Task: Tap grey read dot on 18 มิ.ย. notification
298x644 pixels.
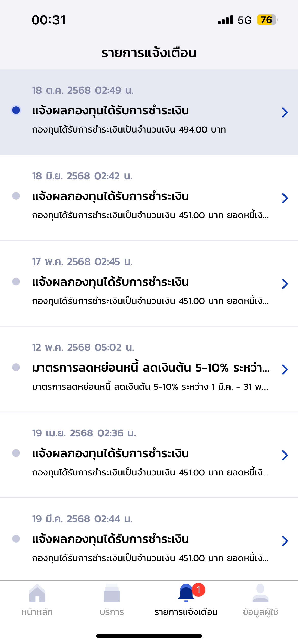Action: 16,196
